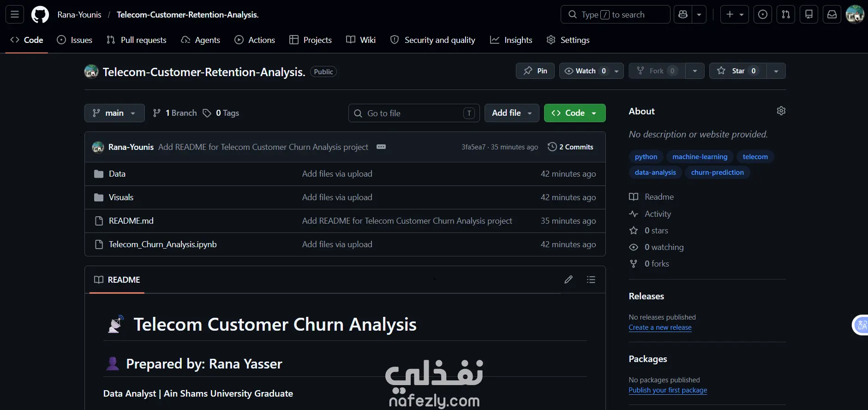
Task: Click Create a new release link
Action: coord(660,327)
